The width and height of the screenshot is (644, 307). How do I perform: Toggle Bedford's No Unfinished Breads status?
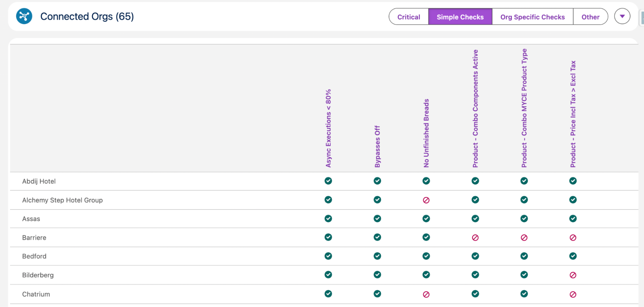426,256
